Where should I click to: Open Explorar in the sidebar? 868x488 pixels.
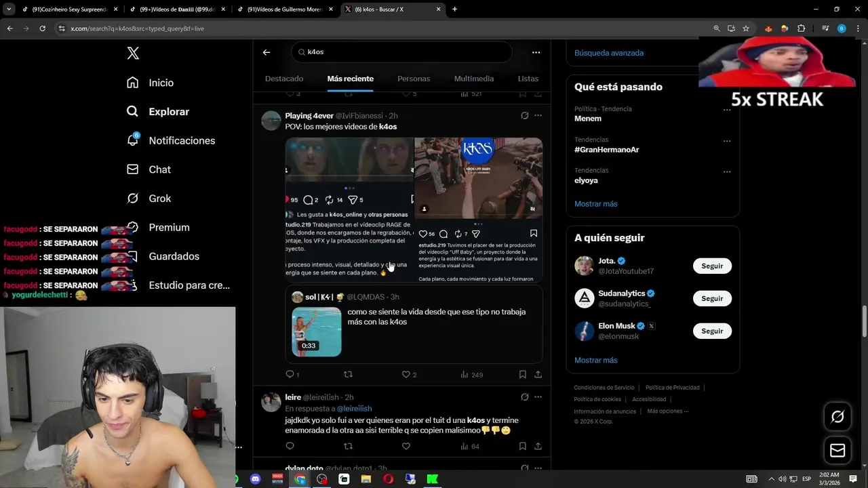click(x=158, y=111)
